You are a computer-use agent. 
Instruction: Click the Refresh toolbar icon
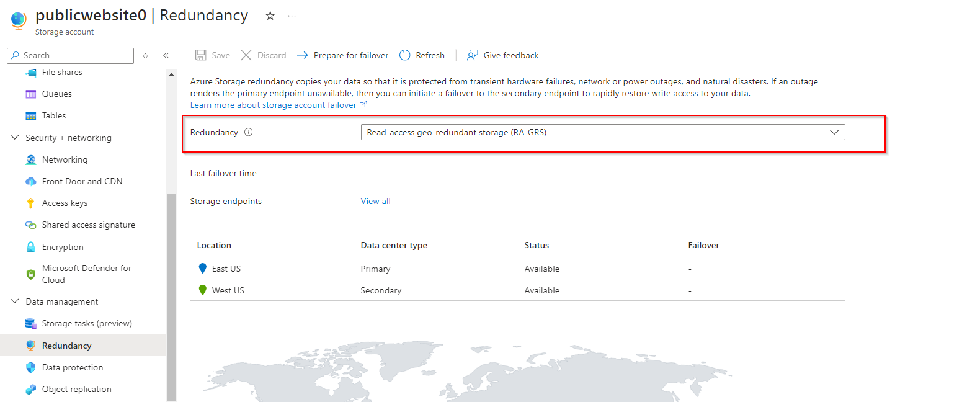point(405,55)
